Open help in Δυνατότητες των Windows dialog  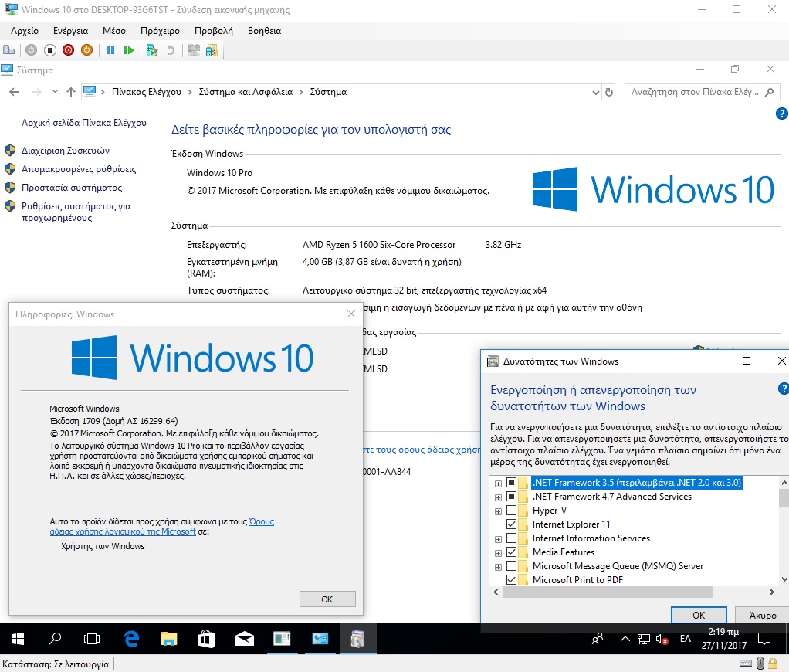783,389
